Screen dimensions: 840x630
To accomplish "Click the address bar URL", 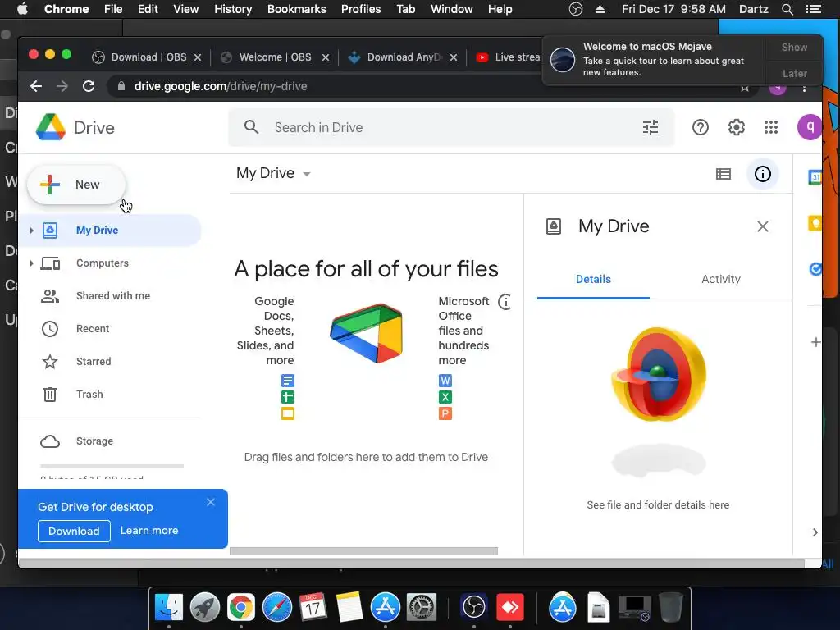I will click(221, 86).
